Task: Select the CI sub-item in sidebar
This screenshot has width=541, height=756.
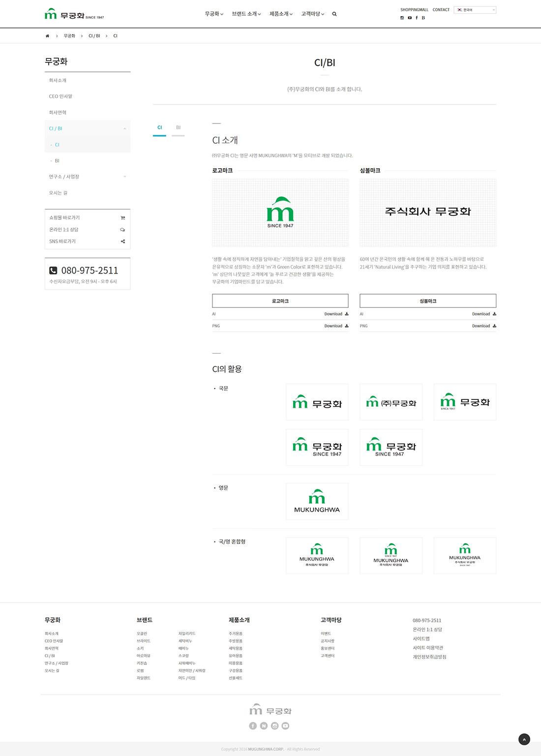Action: 57,145
